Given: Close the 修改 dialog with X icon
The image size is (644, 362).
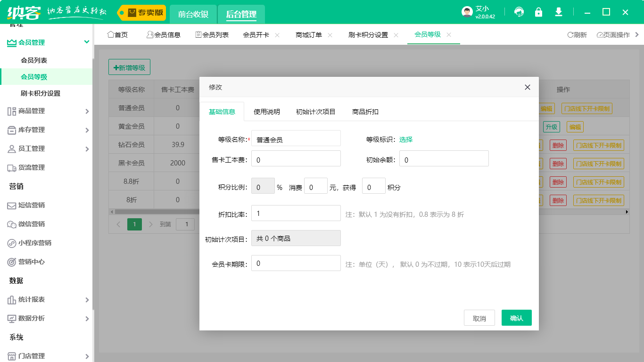Looking at the screenshot, I should coord(528,87).
